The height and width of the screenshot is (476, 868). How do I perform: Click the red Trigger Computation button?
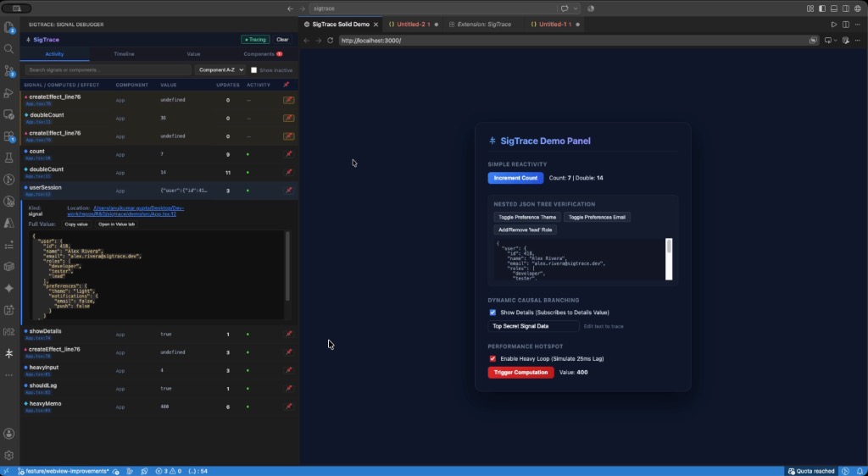[x=520, y=373]
